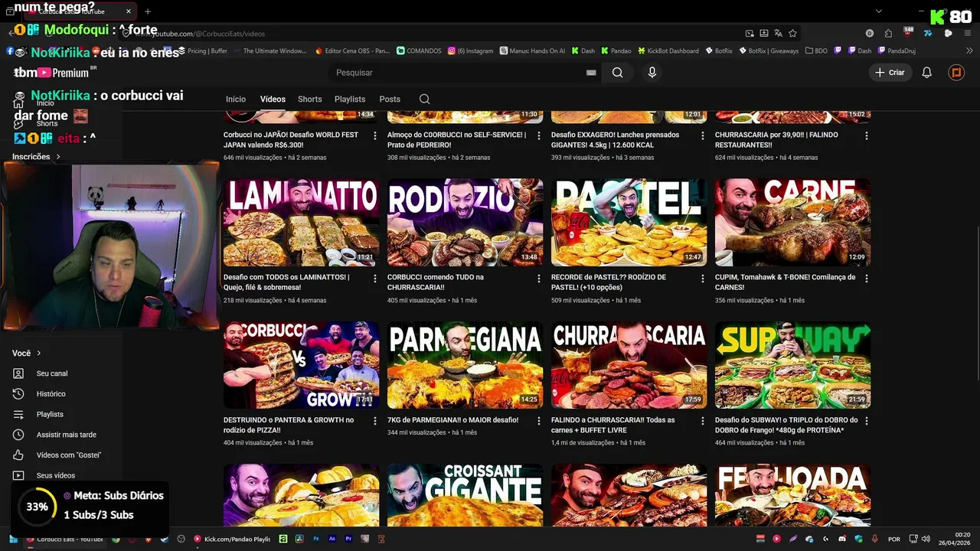Image resolution: width=980 pixels, height=551 pixels.
Task: Click the YouTube search magnifier button
Action: point(617,73)
